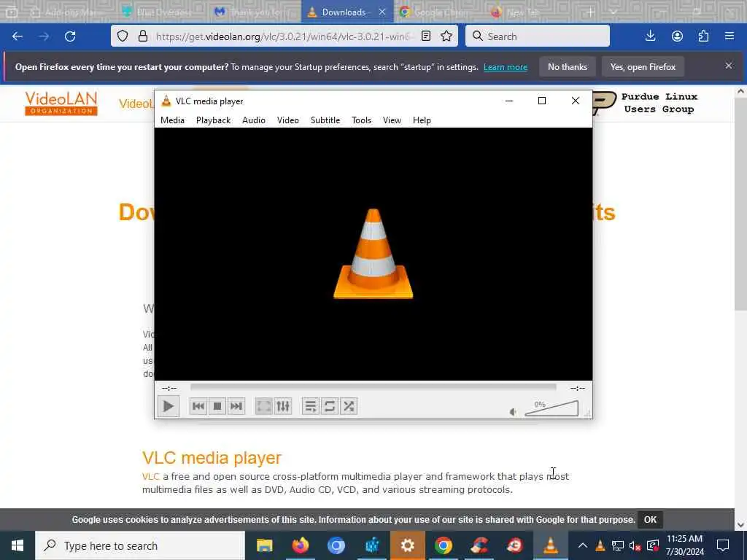
Task: Open Settings gear in taskbar
Action: point(407,545)
